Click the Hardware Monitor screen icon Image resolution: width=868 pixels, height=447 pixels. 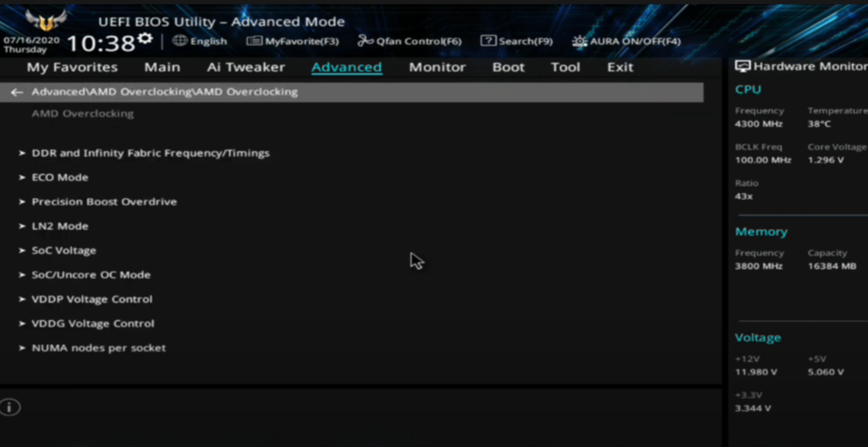(742, 66)
